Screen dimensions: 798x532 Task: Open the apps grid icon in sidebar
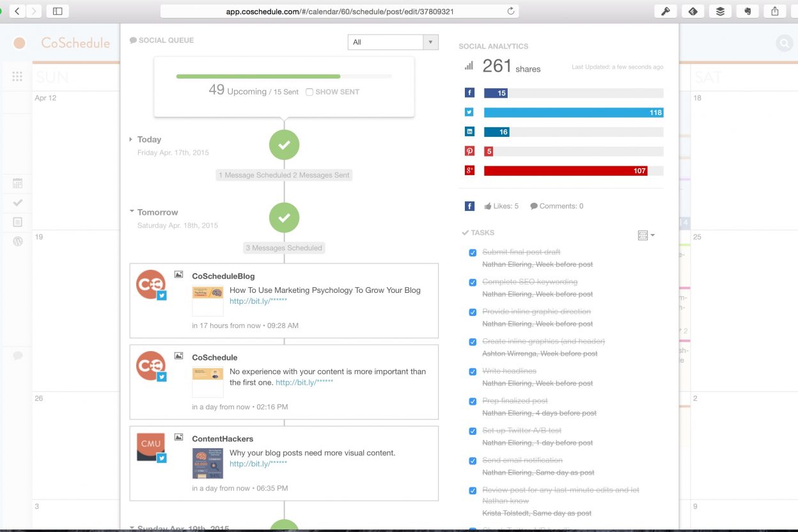(17, 76)
